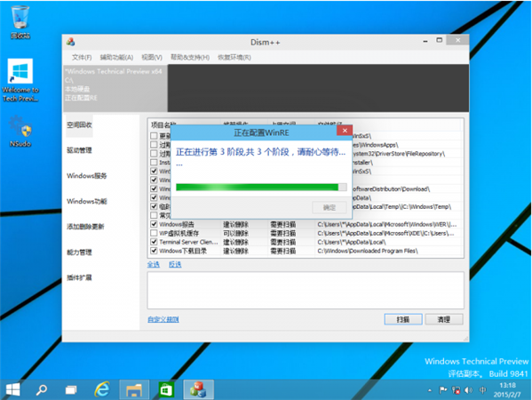Click the Dism++ window title text

[x=266, y=43]
